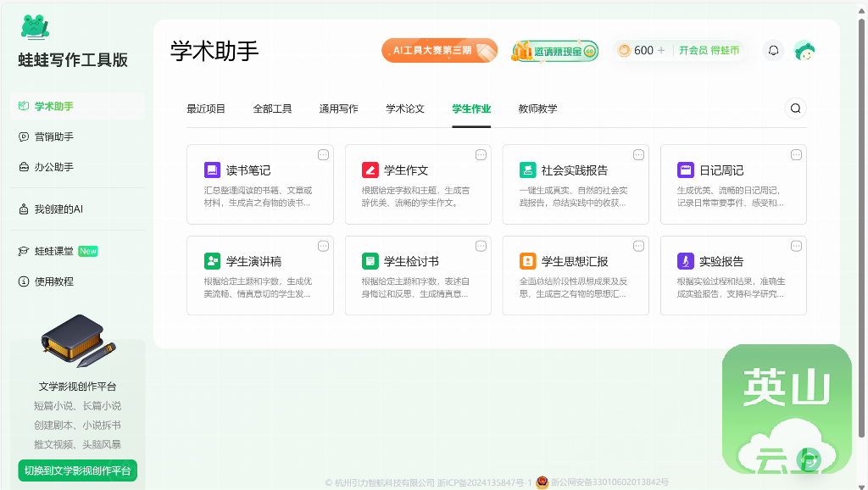868x490 pixels.
Task: Expand more options on 读书笔记 card
Action: click(323, 155)
